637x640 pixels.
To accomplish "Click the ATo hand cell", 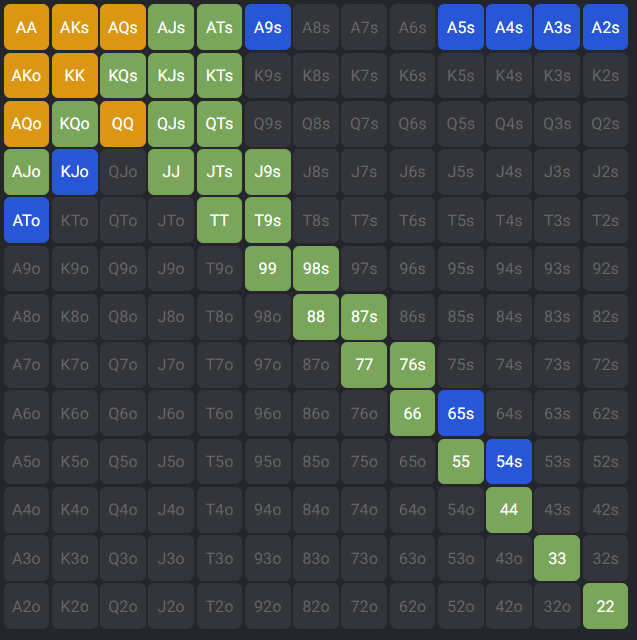I will coord(26,220).
